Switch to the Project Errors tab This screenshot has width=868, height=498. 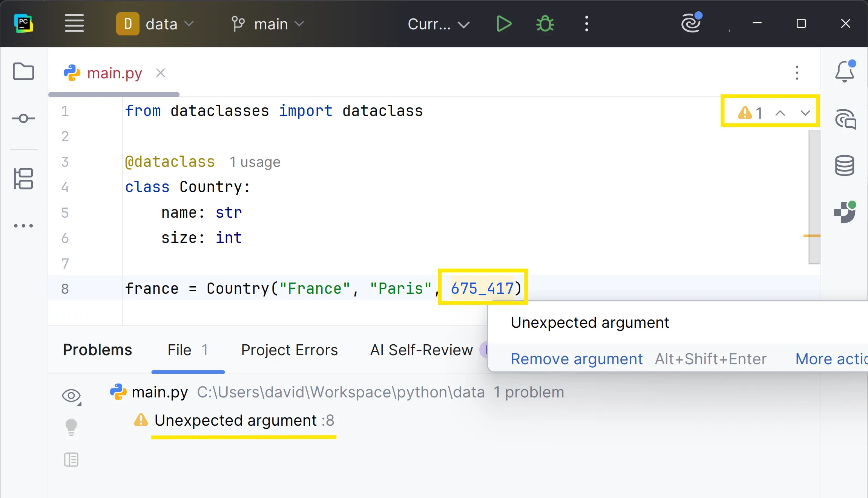point(289,350)
